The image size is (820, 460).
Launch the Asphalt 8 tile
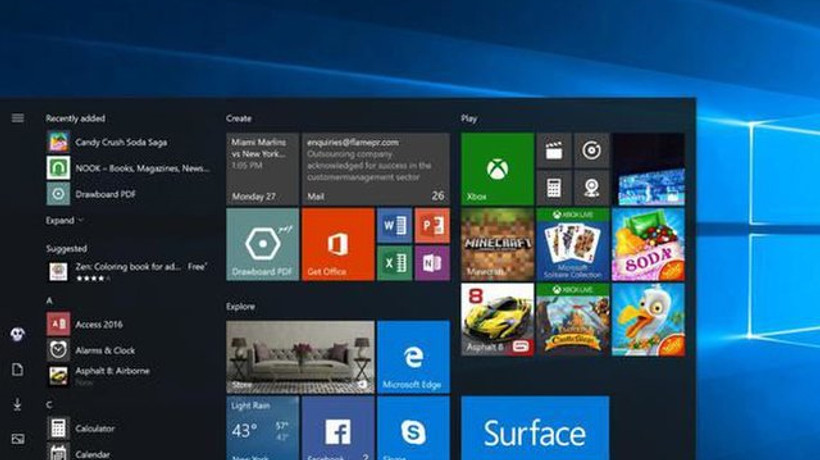pos(497,319)
